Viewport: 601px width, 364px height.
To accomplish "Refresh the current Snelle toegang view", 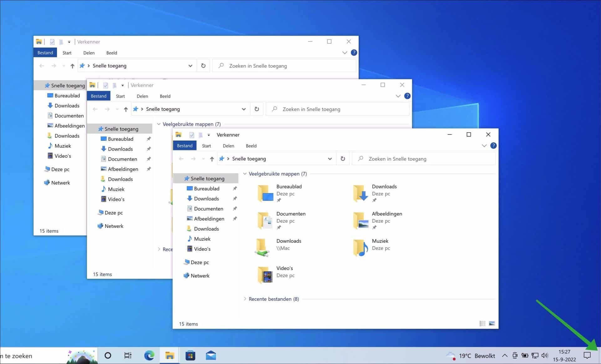I will click(x=343, y=158).
